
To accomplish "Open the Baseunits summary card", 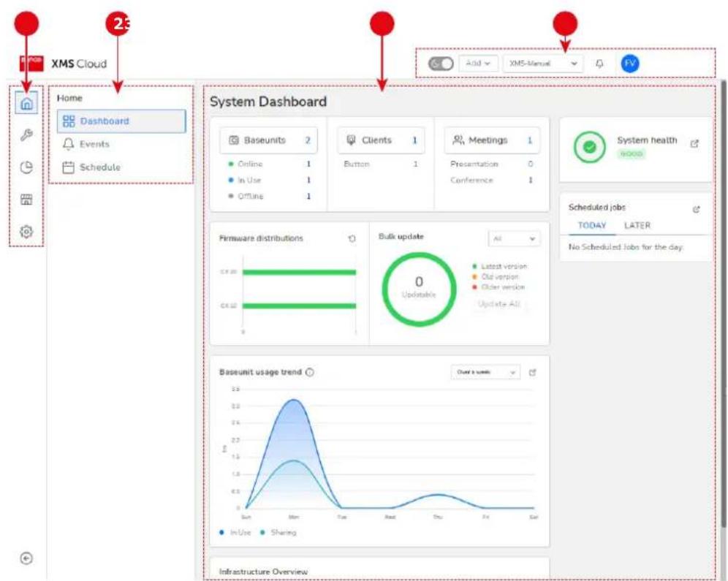I will coord(269,140).
